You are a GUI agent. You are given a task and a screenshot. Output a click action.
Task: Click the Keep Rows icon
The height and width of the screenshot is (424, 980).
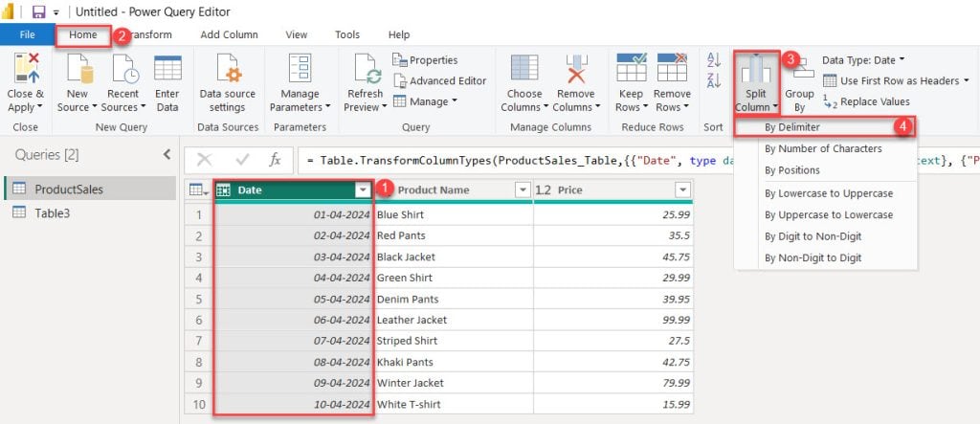click(x=632, y=68)
